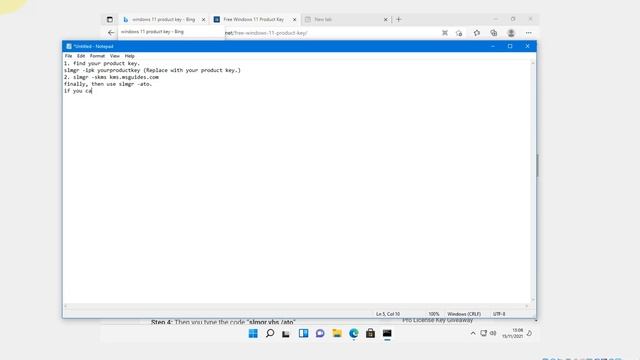640x360 pixels.
Task: Open the clock and date flyout
Action: coord(513,333)
